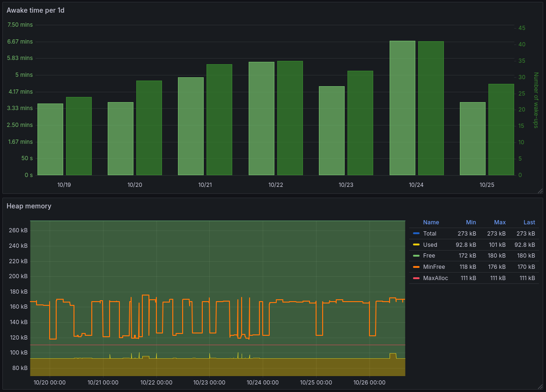Grab the resize handle of the Heap memory panel

pyautogui.click(x=540, y=386)
